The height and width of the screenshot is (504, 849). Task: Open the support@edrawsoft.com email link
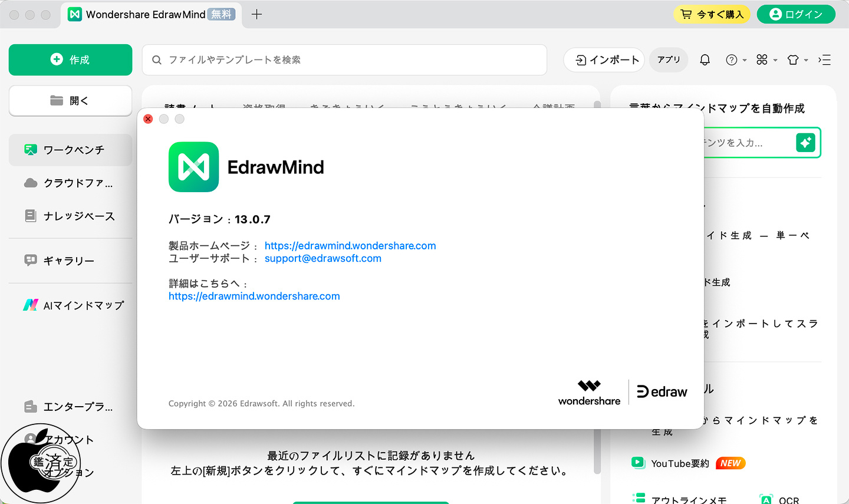(x=323, y=258)
